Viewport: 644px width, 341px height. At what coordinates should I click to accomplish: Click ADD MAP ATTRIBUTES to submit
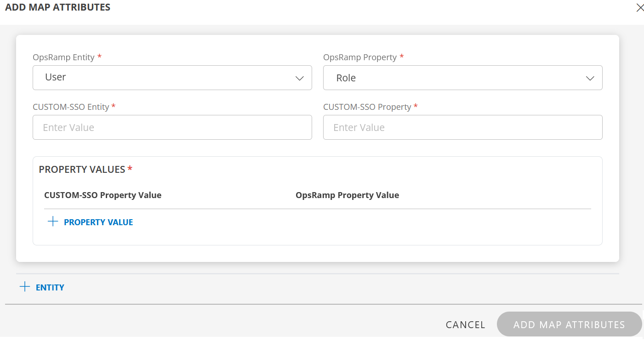[569, 324]
